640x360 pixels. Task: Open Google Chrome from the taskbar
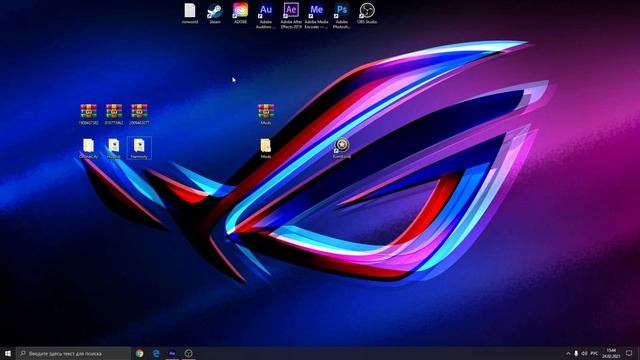pyautogui.click(x=140, y=353)
